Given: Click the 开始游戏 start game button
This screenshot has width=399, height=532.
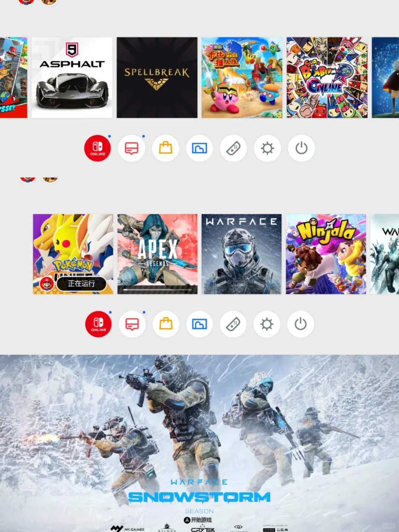Looking at the screenshot, I should 198,520.
